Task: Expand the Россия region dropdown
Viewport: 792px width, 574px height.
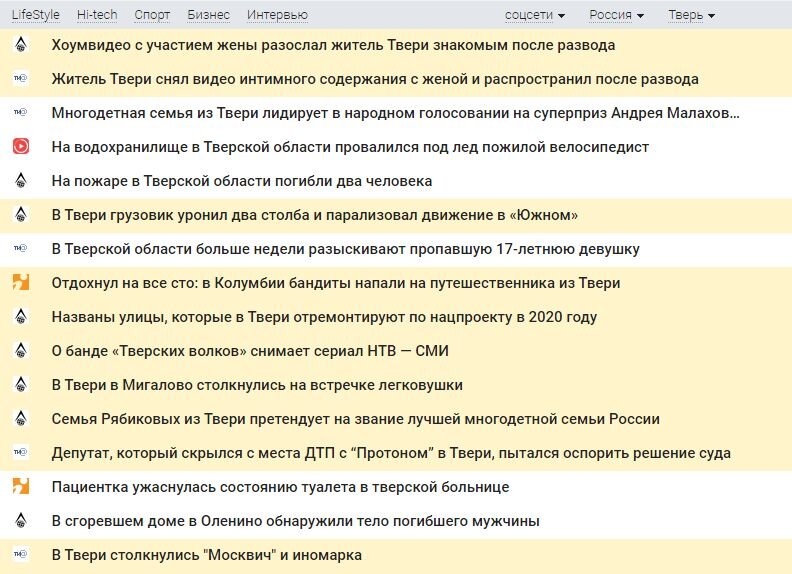Action: [x=617, y=15]
